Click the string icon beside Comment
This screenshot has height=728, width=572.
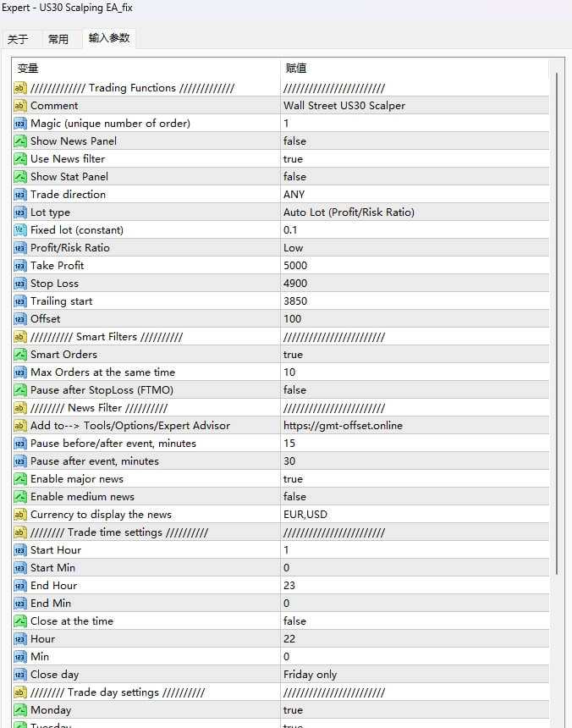coord(20,106)
